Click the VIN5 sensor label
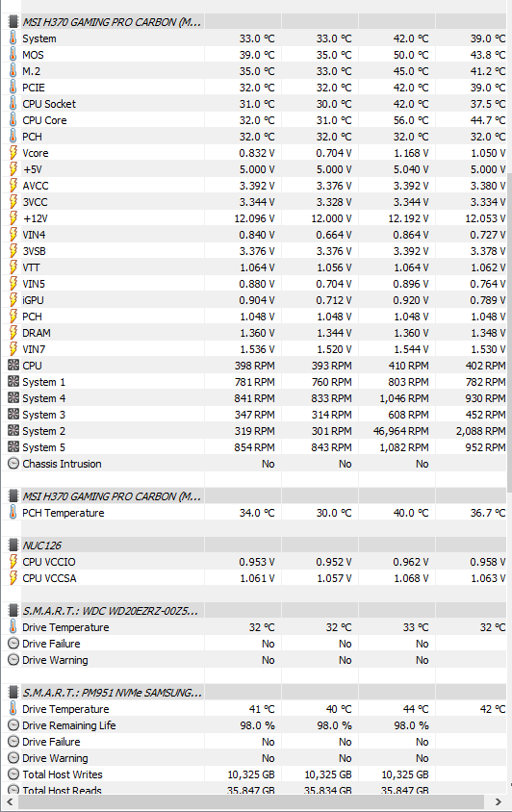 pyautogui.click(x=34, y=284)
